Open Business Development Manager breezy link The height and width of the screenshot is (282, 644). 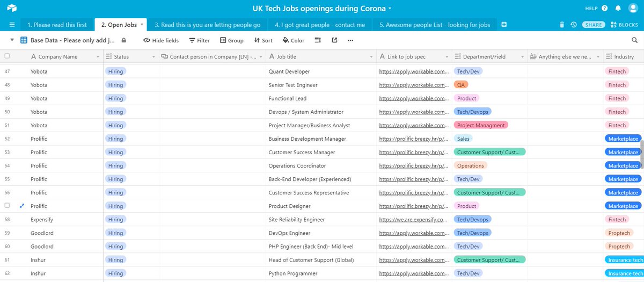pyautogui.click(x=413, y=139)
